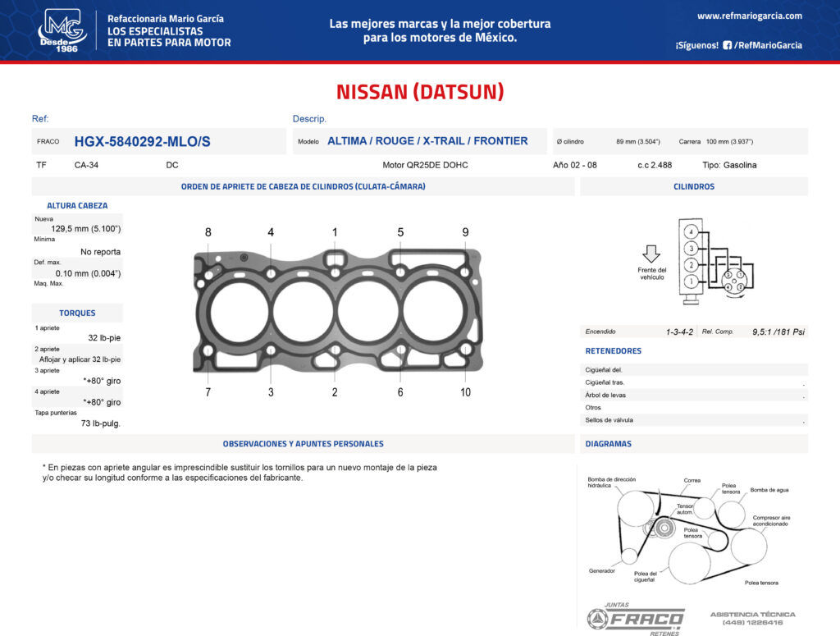This screenshot has width=840, height=636.
Task: Click the head gasket torque sequence diagram
Action: [x=337, y=311]
